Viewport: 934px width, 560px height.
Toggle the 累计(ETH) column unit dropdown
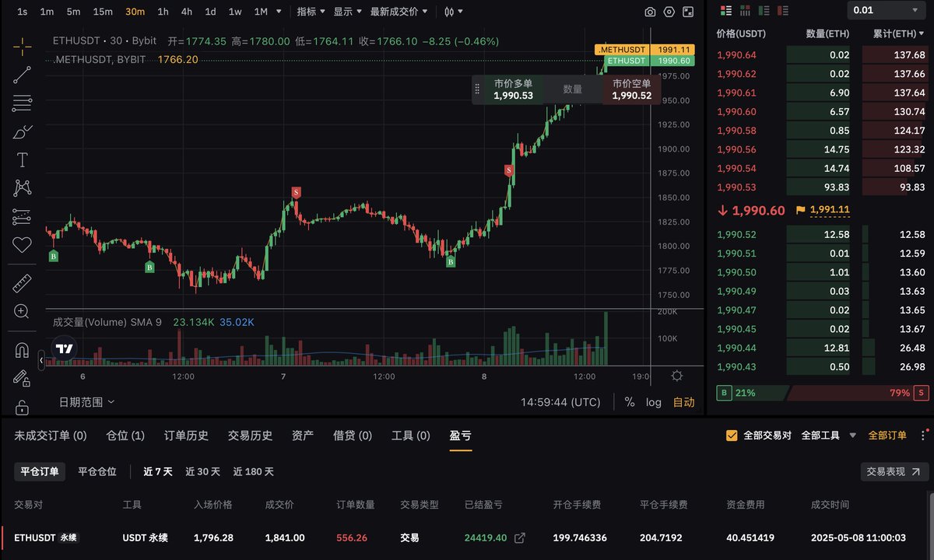(899, 34)
